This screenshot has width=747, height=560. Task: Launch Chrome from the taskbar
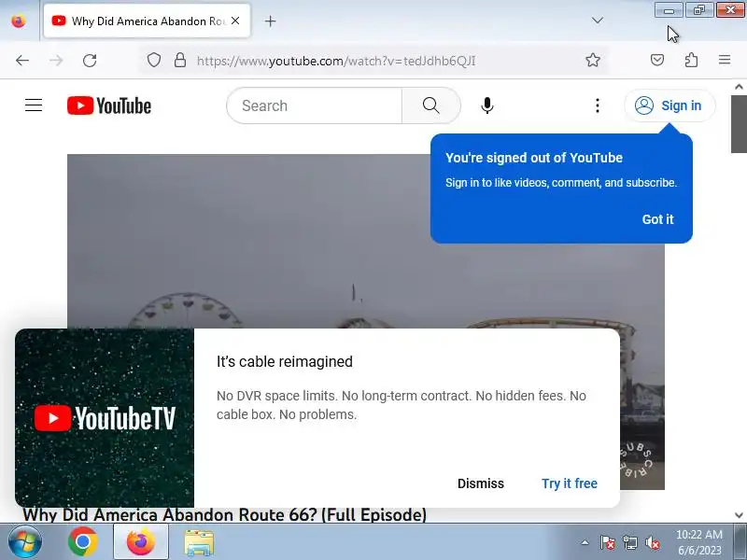[82, 542]
